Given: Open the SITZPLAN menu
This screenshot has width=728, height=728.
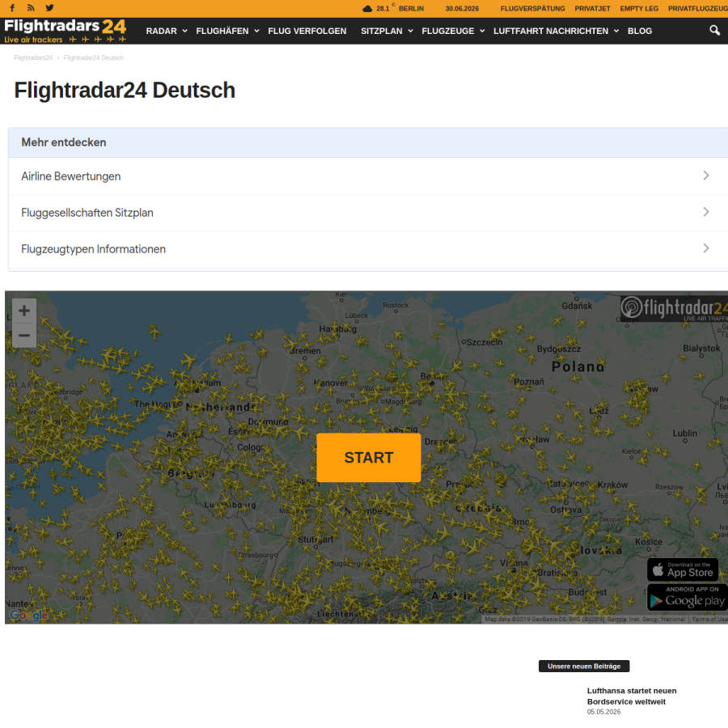Looking at the screenshot, I should (x=382, y=31).
